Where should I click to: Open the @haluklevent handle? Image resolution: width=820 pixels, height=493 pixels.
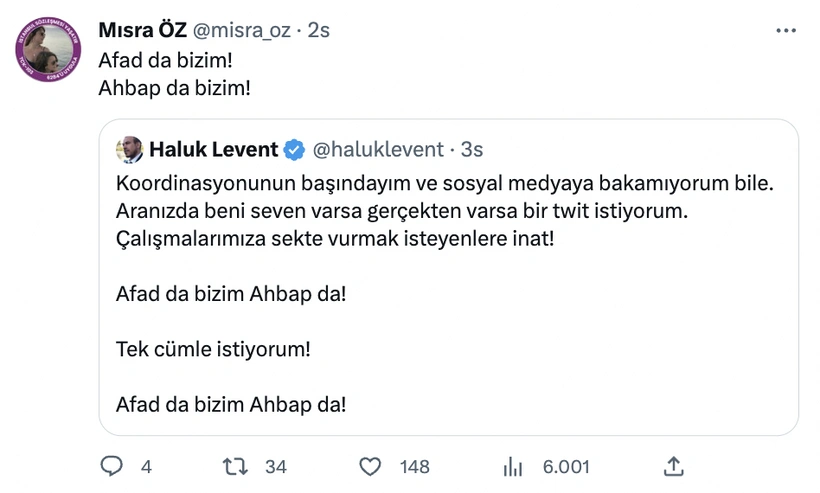tap(378, 150)
